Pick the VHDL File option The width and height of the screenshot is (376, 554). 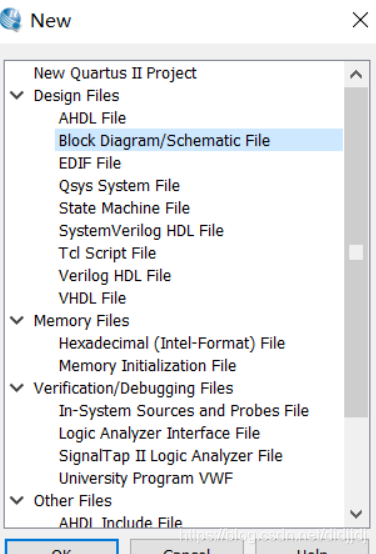[x=92, y=299]
